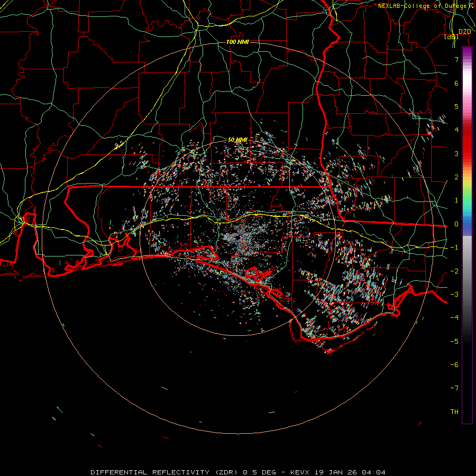Click the "7" value on the scale
476x476 pixels.
pyautogui.click(x=456, y=59)
